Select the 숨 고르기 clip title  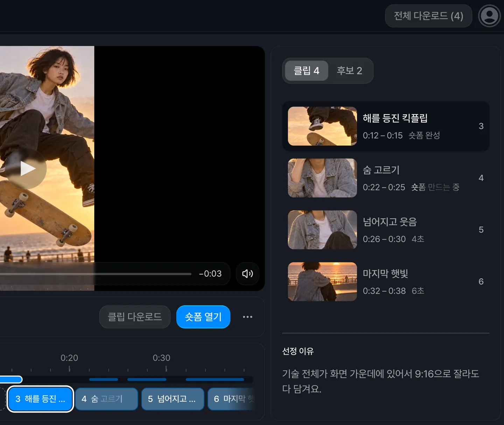tap(381, 170)
